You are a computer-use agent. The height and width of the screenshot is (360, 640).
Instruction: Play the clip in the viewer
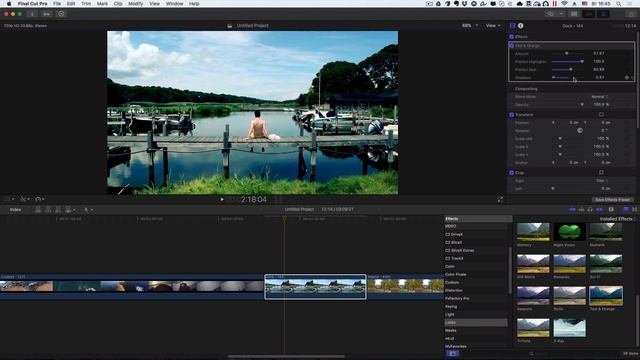(x=222, y=200)
